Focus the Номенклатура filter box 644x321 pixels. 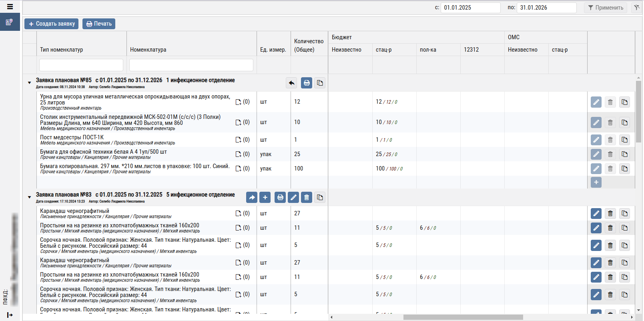[191, 65]
